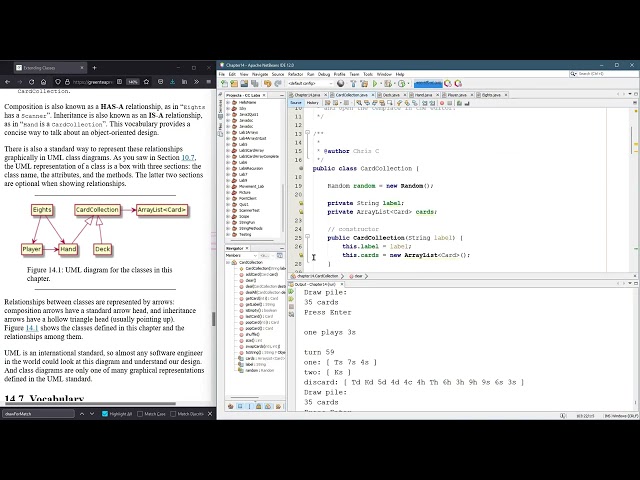Switch to Deck.java editor tab
This screenshot has height=480, width=640.
pyautogui.click(x=391, y=95)
